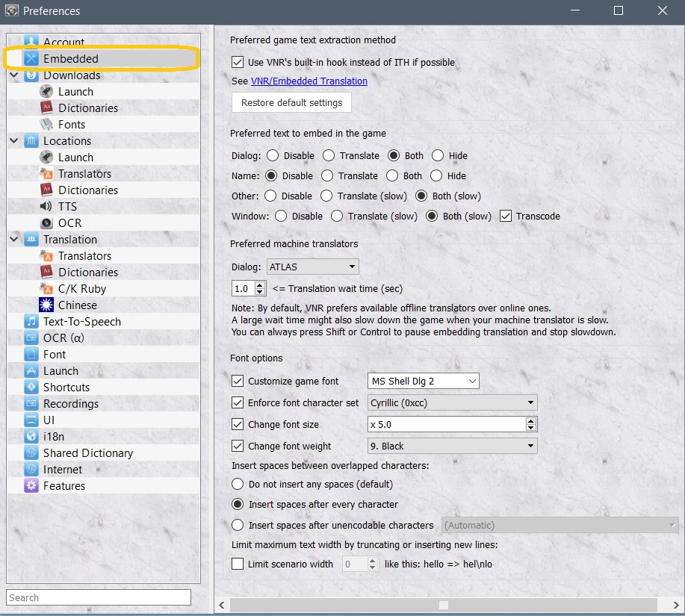Increase the font size x 5.0 spinner
Image resolution: width=685 pixels, height=616 pixels.
pyautogui.click(x=531, y=421)
